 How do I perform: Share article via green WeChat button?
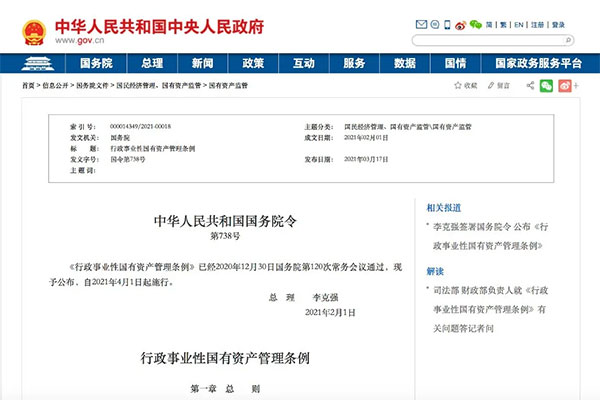click(547, 86)
